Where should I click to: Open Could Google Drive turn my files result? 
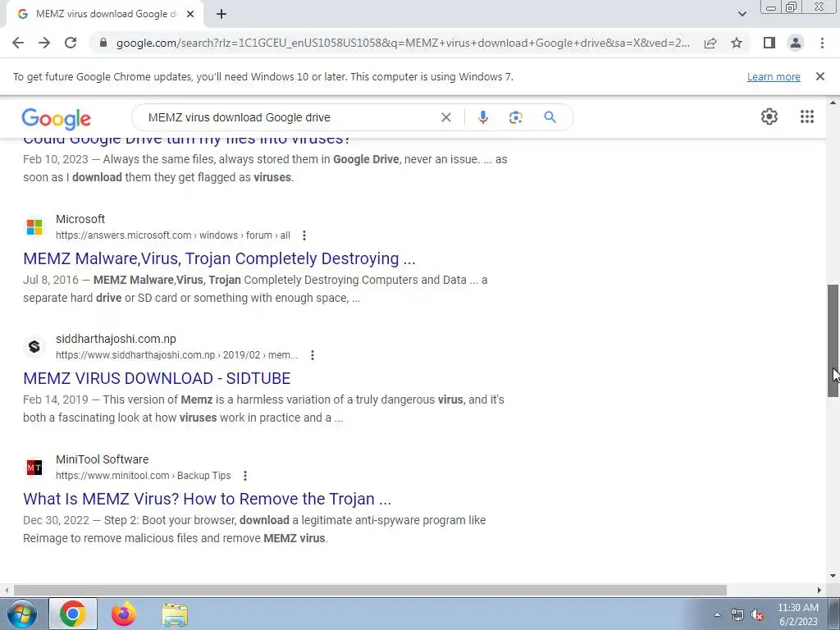tap(186, 140)
